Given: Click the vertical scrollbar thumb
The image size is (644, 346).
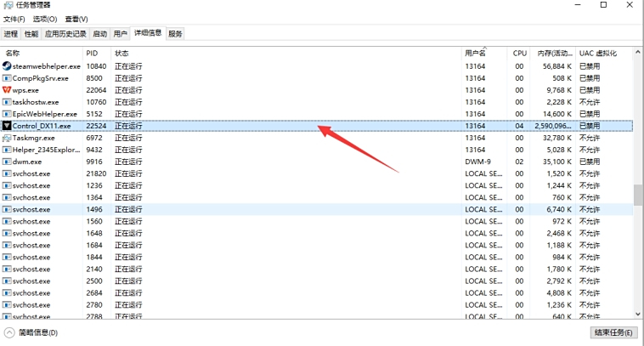Looking at the screenshot, I should pos(638,194).
